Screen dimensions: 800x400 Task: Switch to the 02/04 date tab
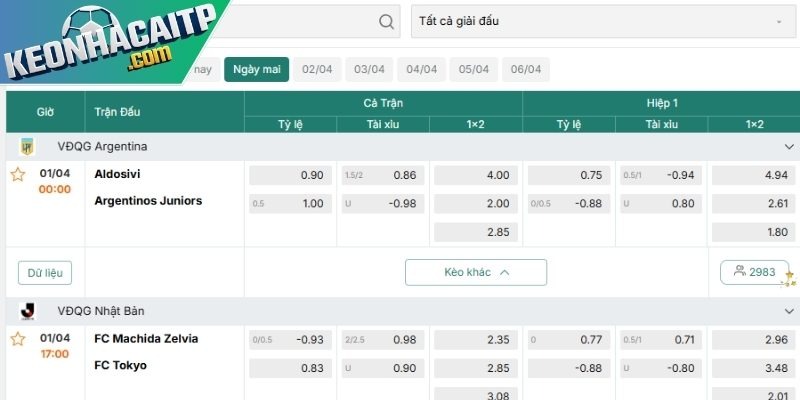pyautogui.click(x=317, y=69)
